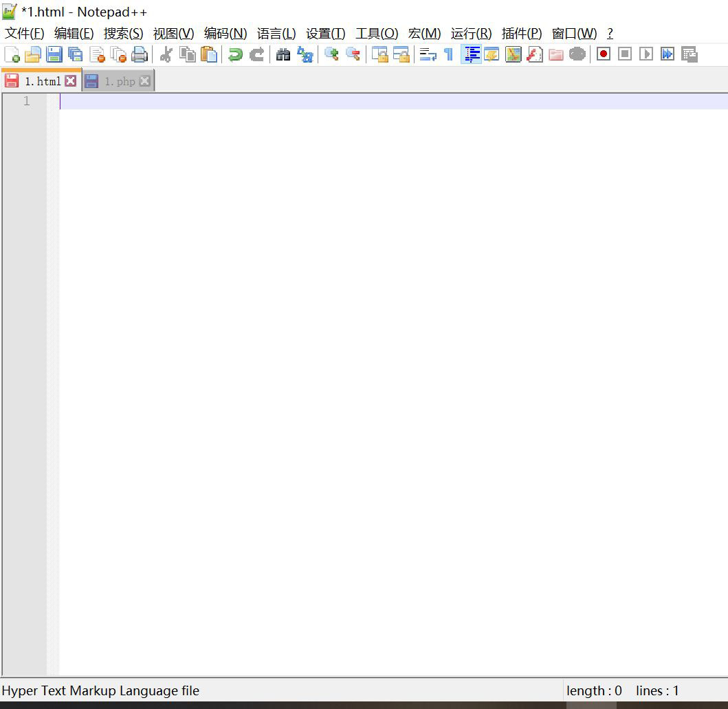Run macro multiple times icon
The width and height of the screenshot is (728, 709).
[x=668, y=54]
